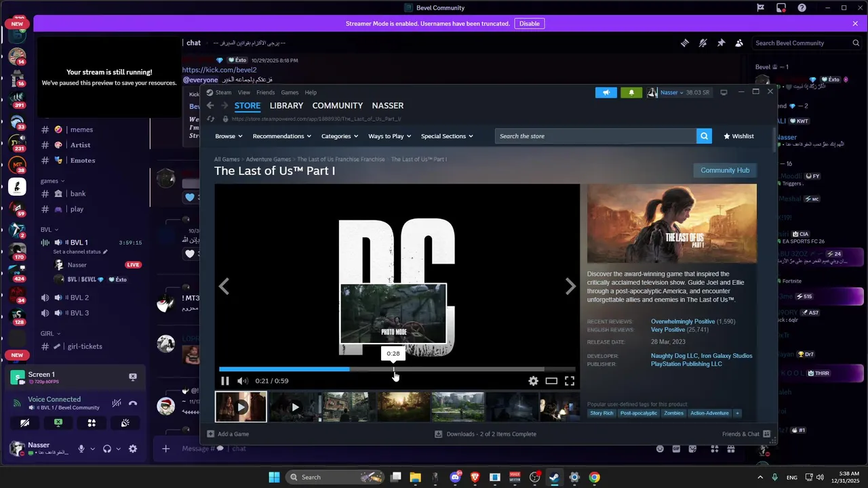Click the Steam store search magnifier

click(705, 136)
